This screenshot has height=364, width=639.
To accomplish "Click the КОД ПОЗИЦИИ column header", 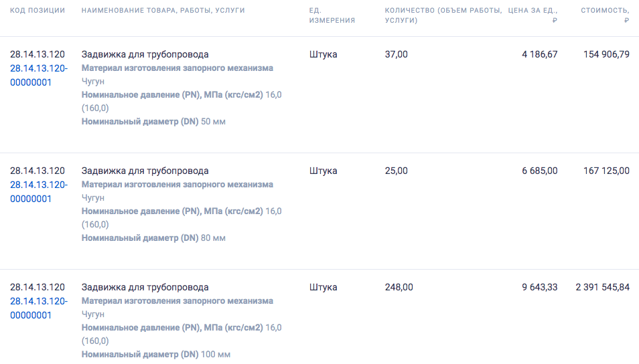I will [38, 11].
